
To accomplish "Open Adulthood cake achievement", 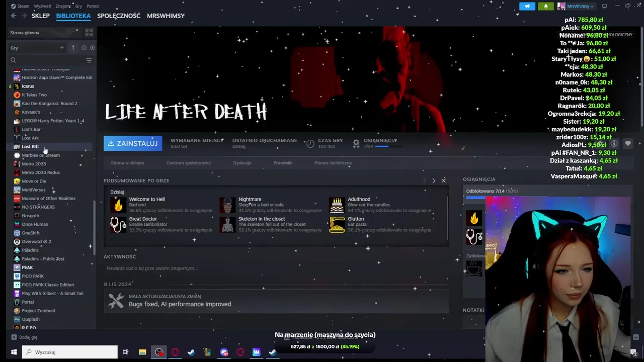I will click(337, 205).
